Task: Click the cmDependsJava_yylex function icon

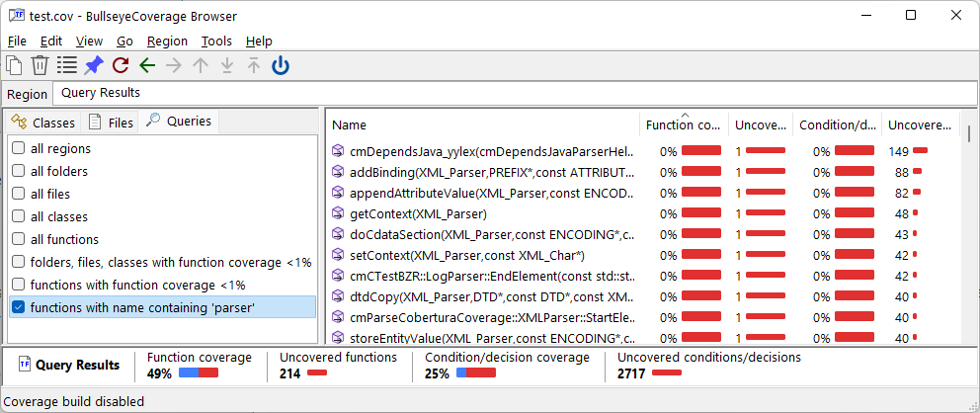Action: click(x=338, y=151)
